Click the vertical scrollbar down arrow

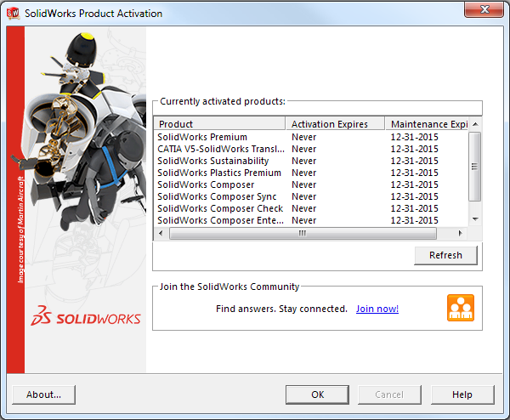tap(475, 219)
